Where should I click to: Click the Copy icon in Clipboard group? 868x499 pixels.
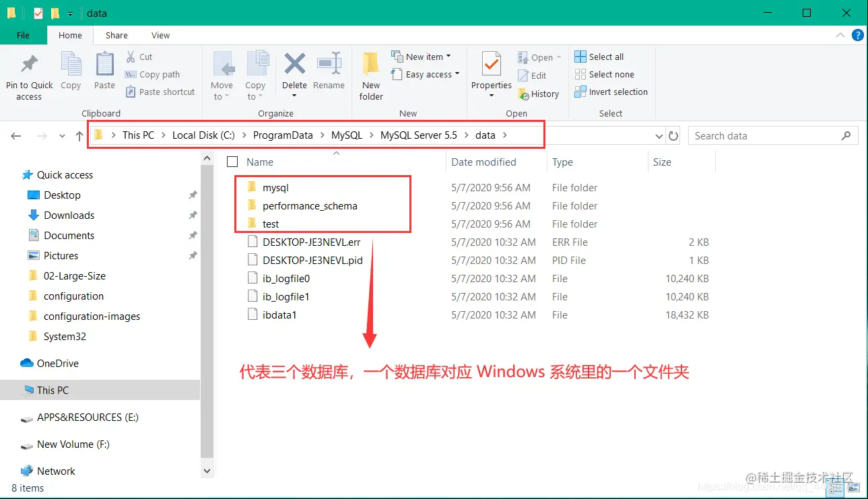click(71, 65)
